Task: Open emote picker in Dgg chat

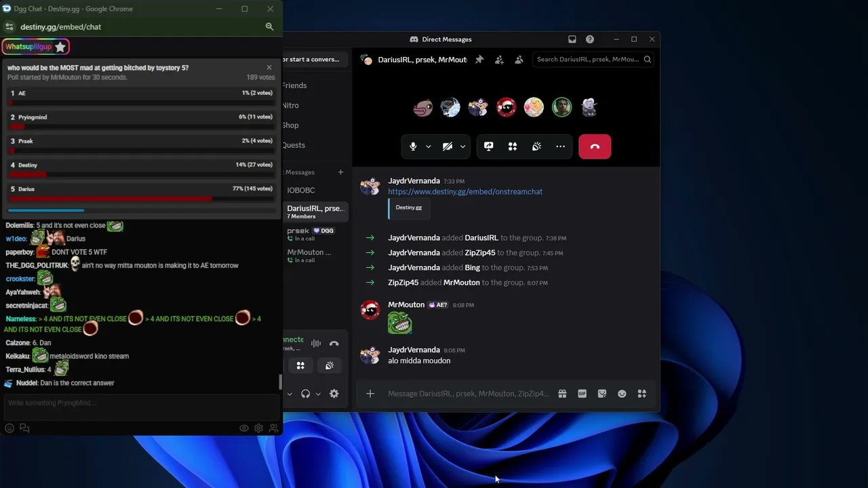Action: pos(9,428)
